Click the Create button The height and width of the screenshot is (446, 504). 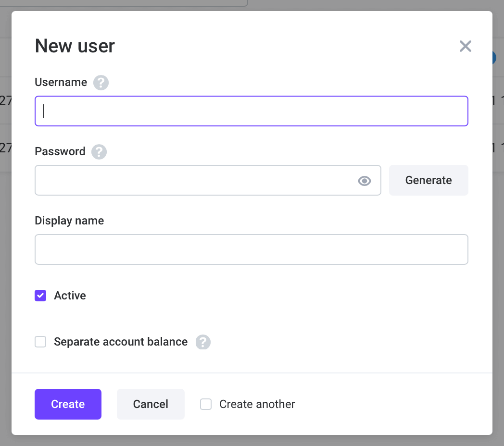pyautogui.click(x=68, y=404)
